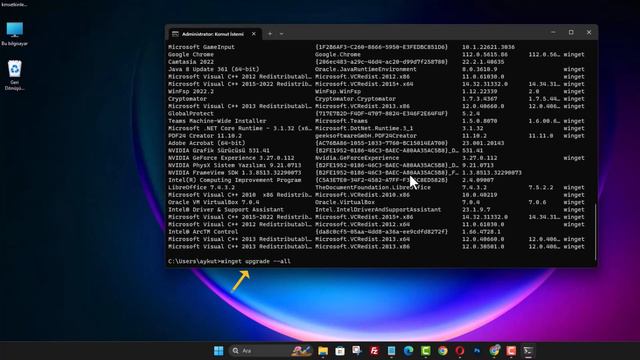
Task: Click 'Adobe Acrobat (64-bit)' entry
Action: tap(207, 143)
